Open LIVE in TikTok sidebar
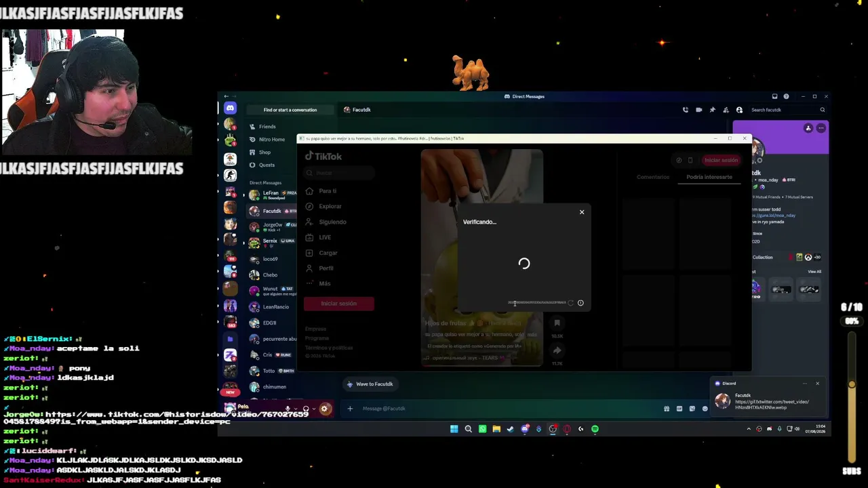The image size is (868, 488). (325, 238)
